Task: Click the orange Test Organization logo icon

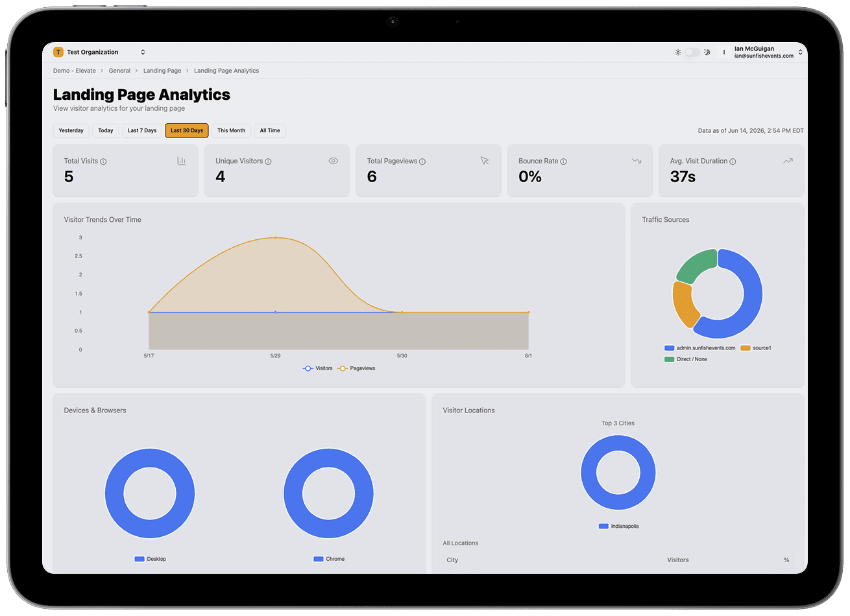Action: pos(58,53)
